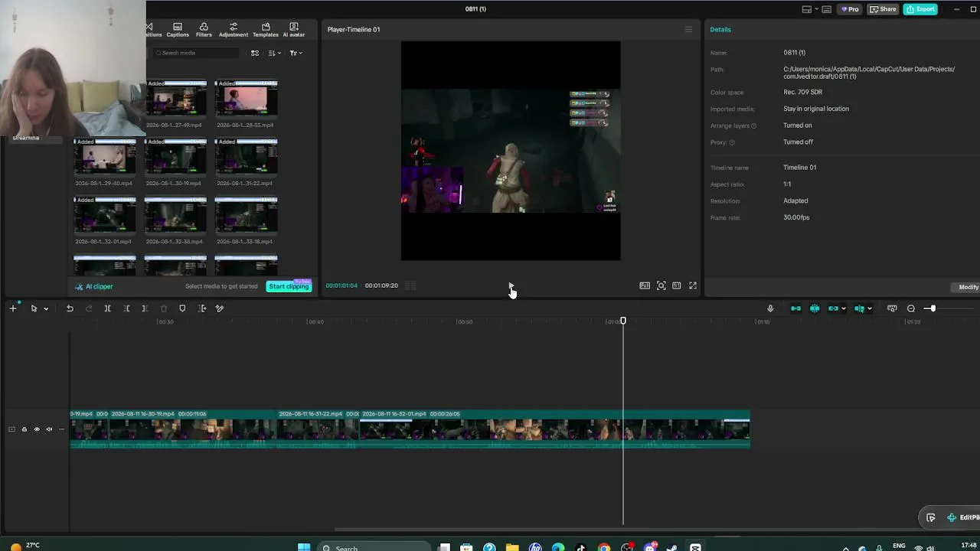This screenshot has height=551, width=980.
Task: Open the player aspect ratio icon
Action: click(677, 285)
